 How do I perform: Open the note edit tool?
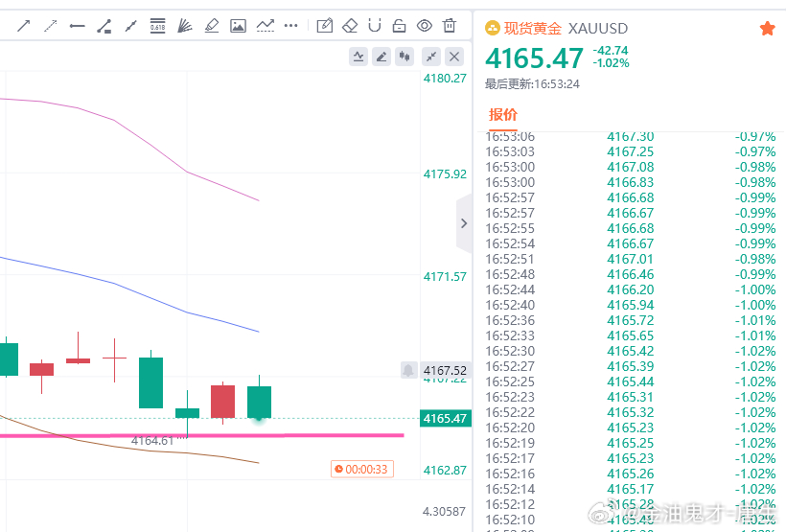pos(325,26)
